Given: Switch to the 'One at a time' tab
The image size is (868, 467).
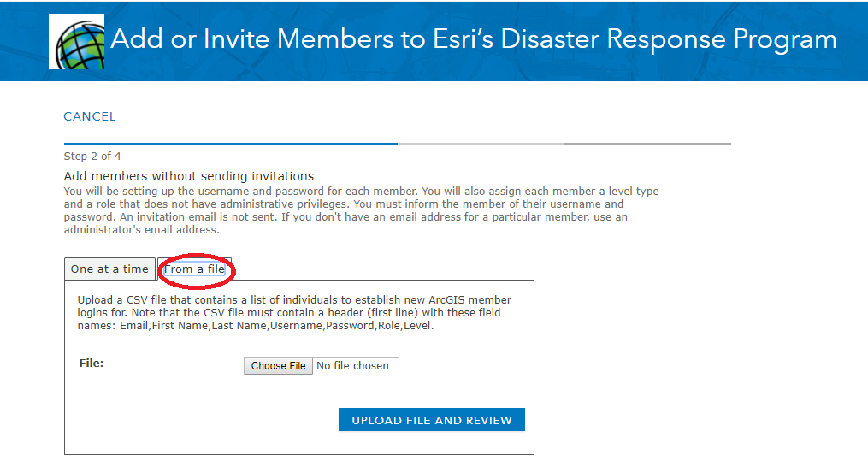Looking at the screenshot, I should (x=109, y=269).
